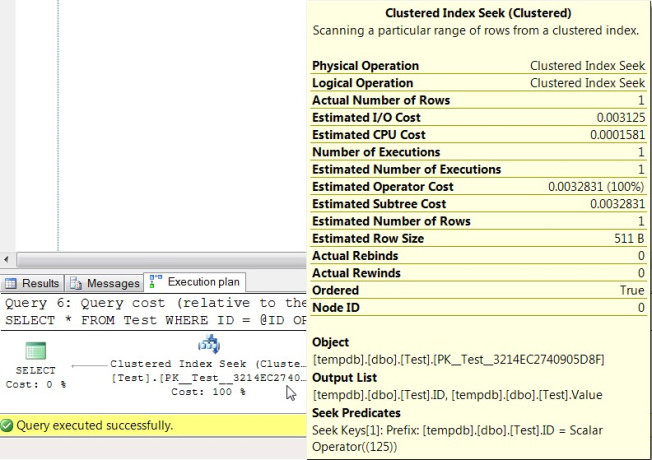Click the Clustered Index Seek tooltip title

coord(478,14)
